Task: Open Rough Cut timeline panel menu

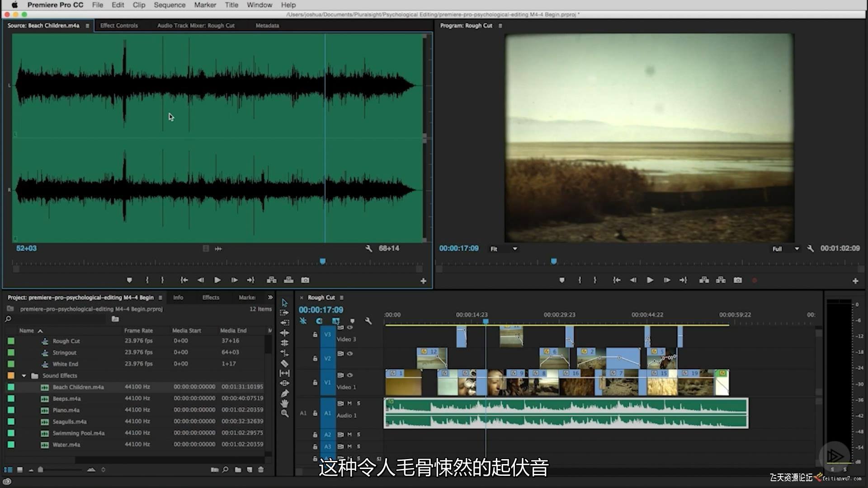Action: [341, 298]
